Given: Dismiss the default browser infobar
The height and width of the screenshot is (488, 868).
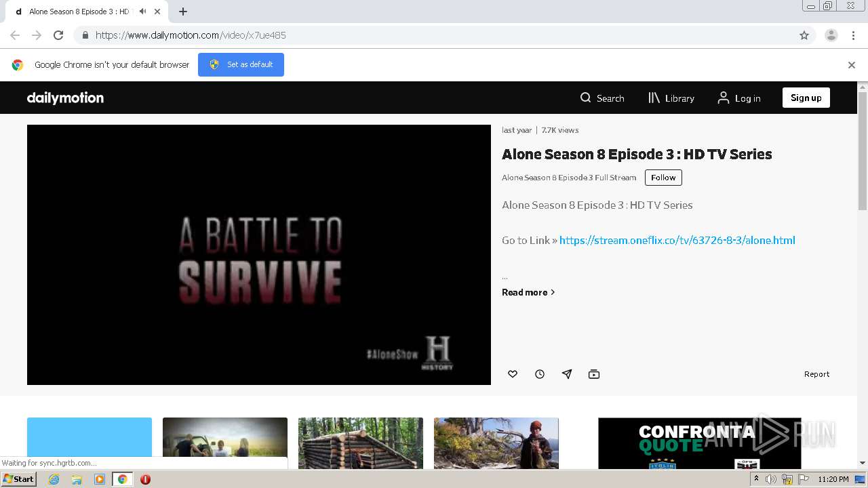Looking at the screenshot, I should point(852,65).
